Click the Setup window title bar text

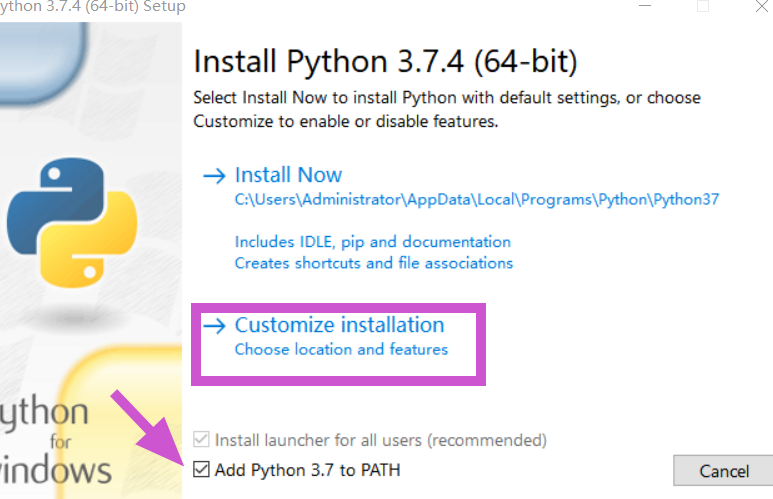point(92,7)
